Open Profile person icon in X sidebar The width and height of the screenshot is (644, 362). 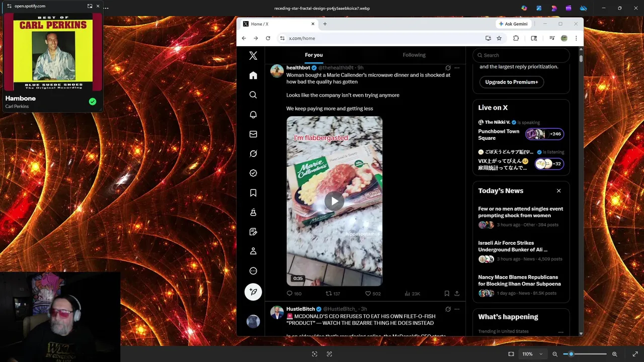(x=253, y=251)
